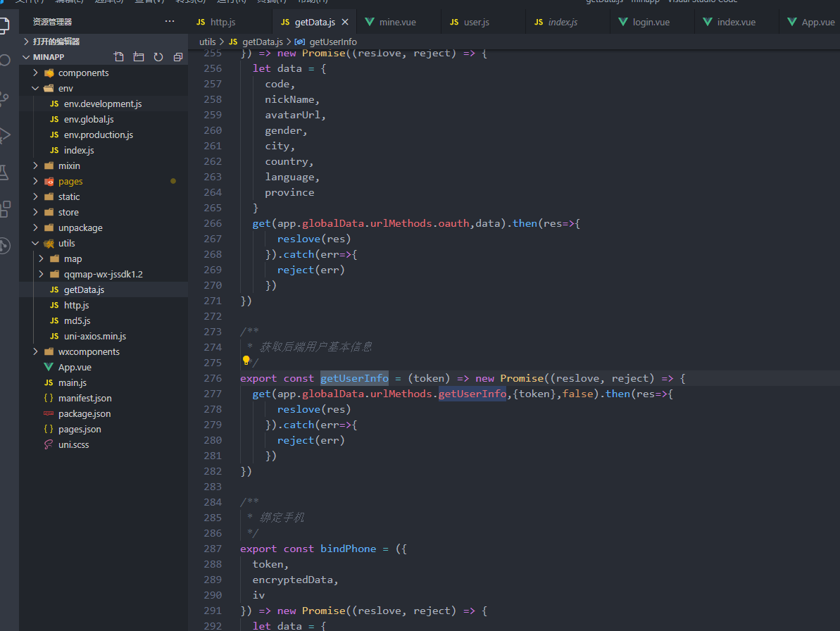Open http.js in the utils folder
Viewport: 840px width, 631px height.
point(104,306)
